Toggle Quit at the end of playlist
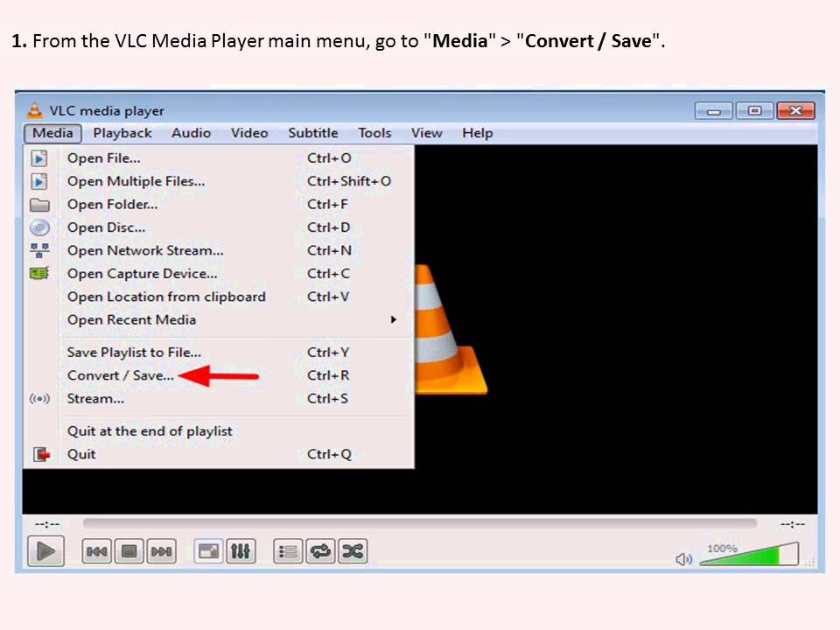840x630 pixels. pos(219,431)
